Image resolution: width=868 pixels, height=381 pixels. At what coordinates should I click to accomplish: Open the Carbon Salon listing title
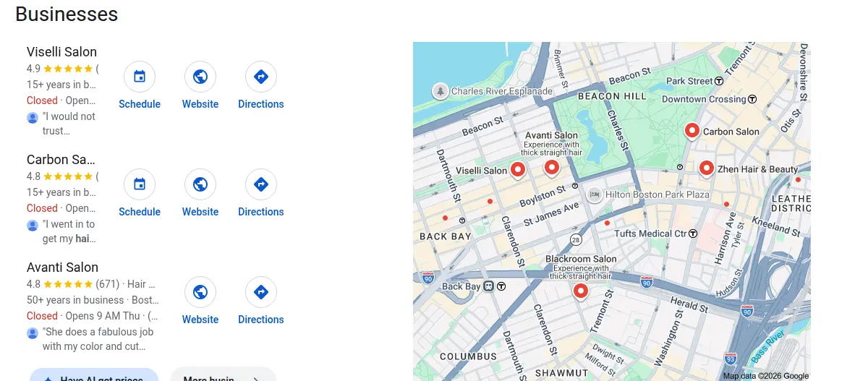point(61,160)
